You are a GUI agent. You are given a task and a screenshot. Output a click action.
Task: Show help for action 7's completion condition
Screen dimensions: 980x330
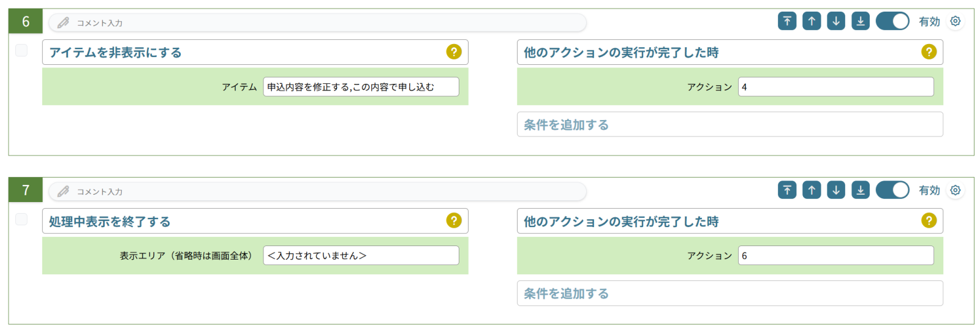pos(929,220)
